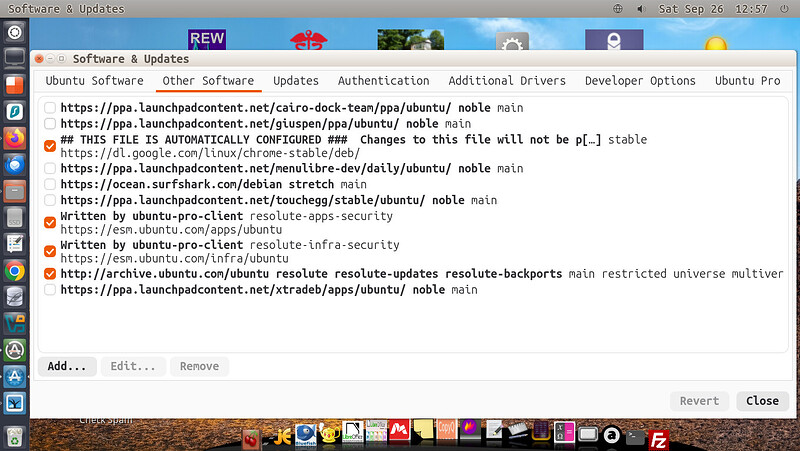Go to the Authentication tab
This screenshot has height=451, width=800.
(x=384, y=81)
